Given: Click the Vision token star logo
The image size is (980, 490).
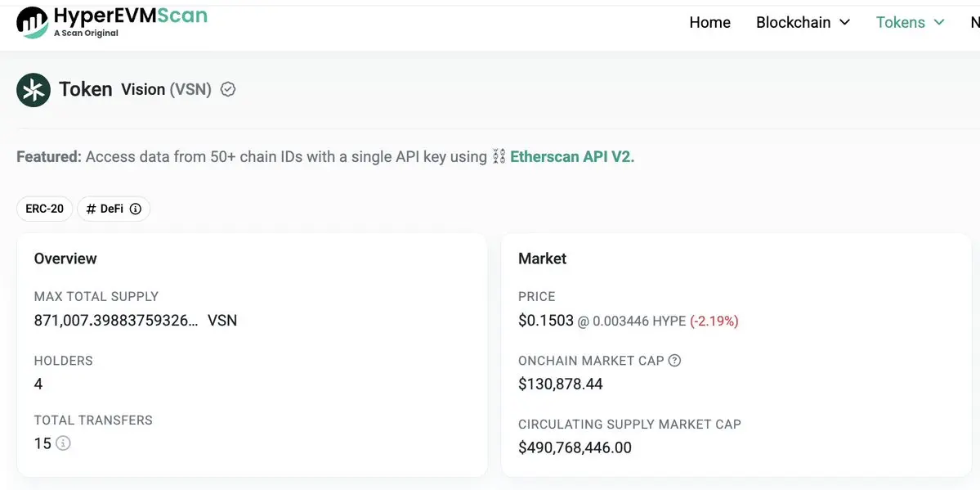Looking at the screenshot, I should click(x=34, y=90).
